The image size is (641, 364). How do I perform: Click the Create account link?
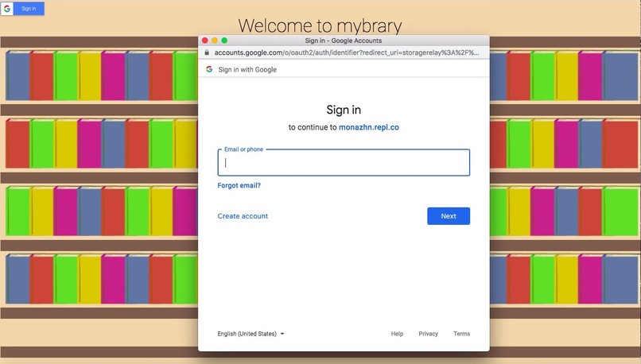click(x=243, y=216)
